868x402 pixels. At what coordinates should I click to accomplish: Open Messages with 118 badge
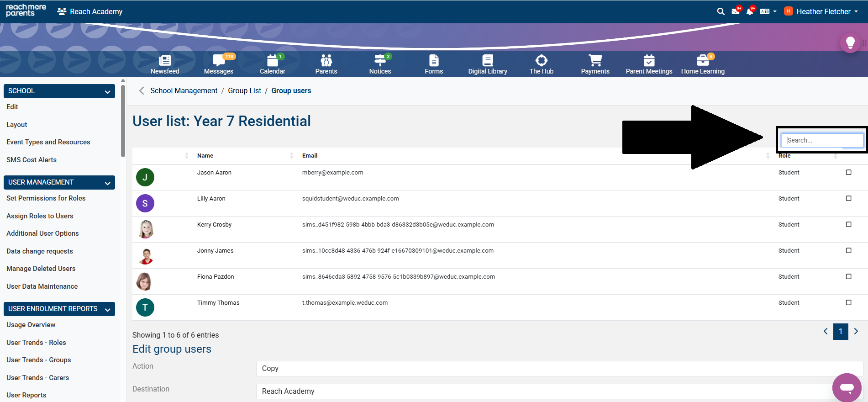coord(218,64)
